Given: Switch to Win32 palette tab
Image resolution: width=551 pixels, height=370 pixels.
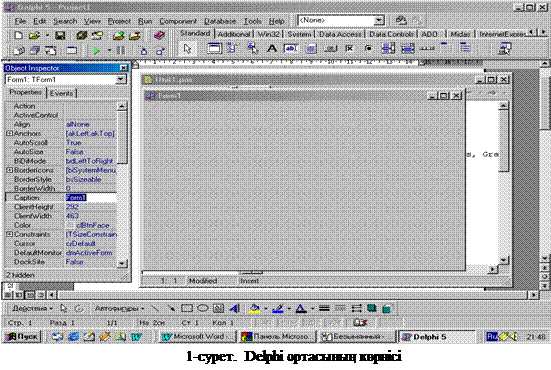Looking at the screenshot, I should point(269,34).
